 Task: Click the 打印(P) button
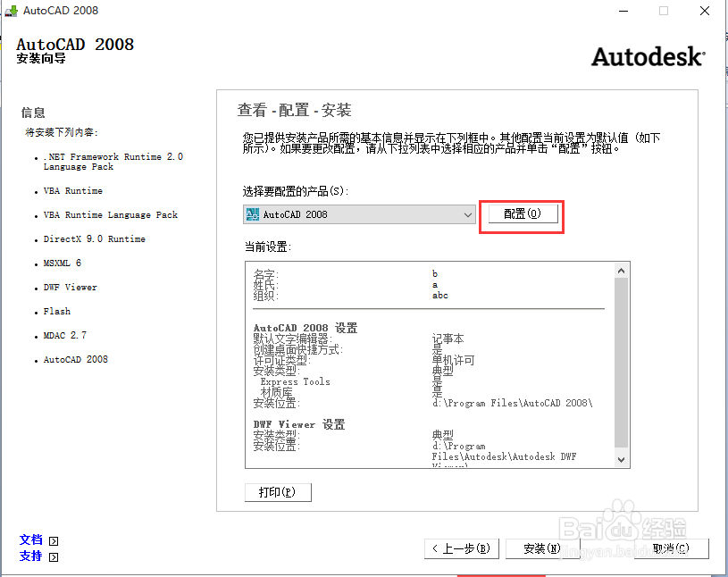pos(278,492)
